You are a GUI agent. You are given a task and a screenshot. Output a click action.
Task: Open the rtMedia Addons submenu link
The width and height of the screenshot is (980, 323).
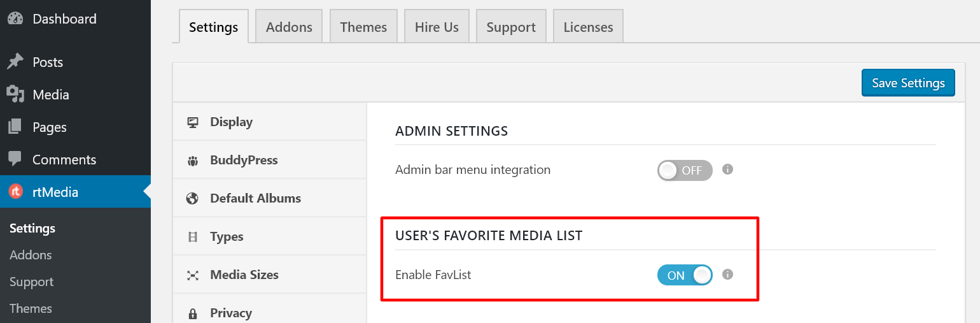[31, 255]
